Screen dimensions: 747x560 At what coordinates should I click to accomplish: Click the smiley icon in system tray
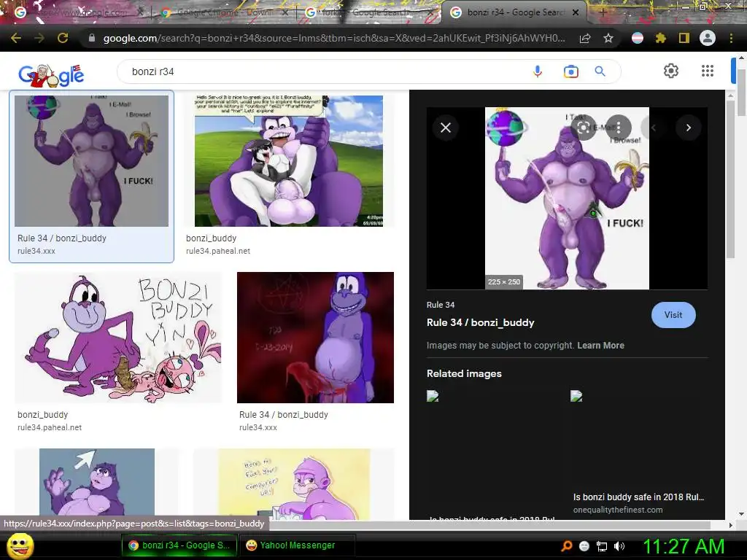pyautogui.click(x=584, y=546)
